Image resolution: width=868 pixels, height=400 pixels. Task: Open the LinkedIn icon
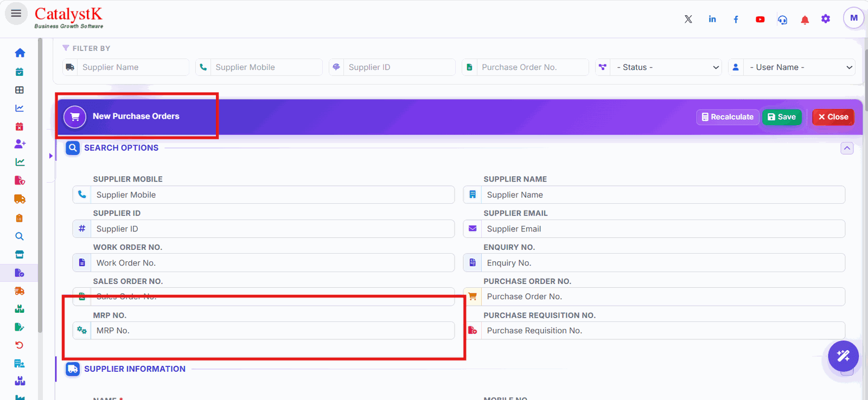(x=712, y=19)
